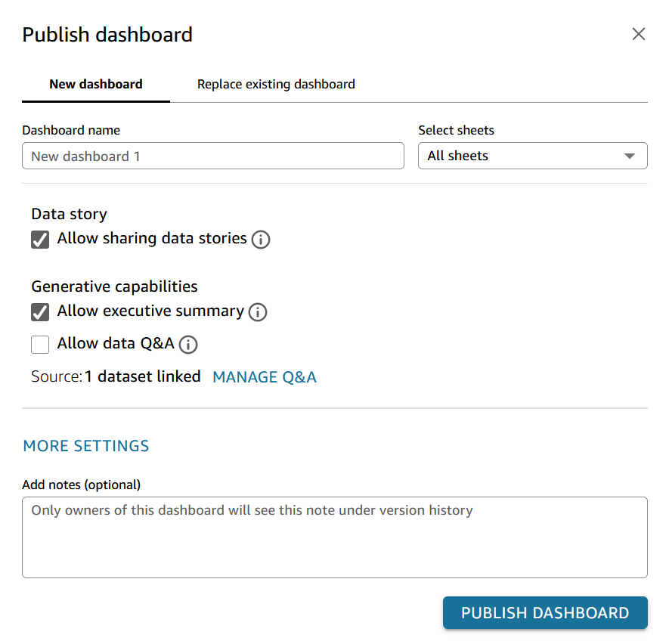The width and height of the screenshot is (669, 644).
Task: Expand MORE SETTINGS section
Action: 86,446
